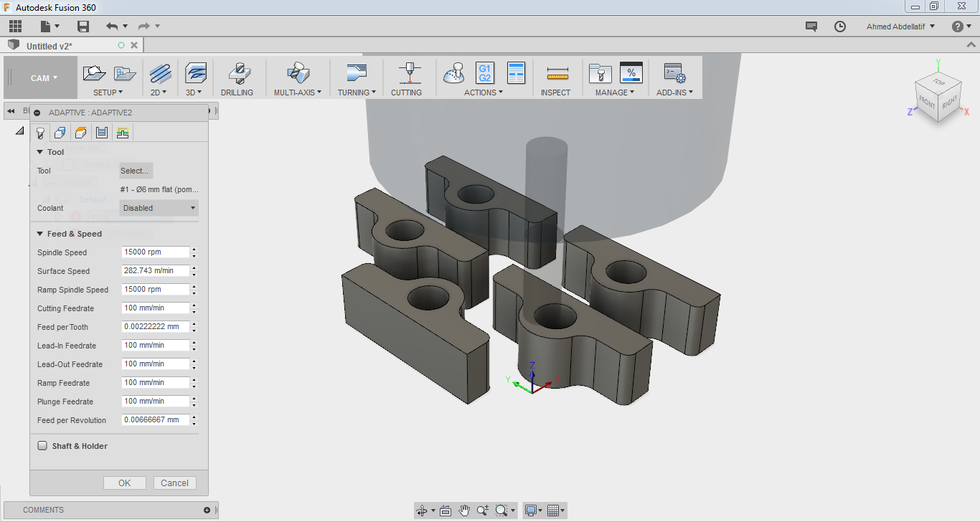980x522 pixels.
Task: Click the 2D Adaptive Clearing icon
Action: click(x=160, y=72)
